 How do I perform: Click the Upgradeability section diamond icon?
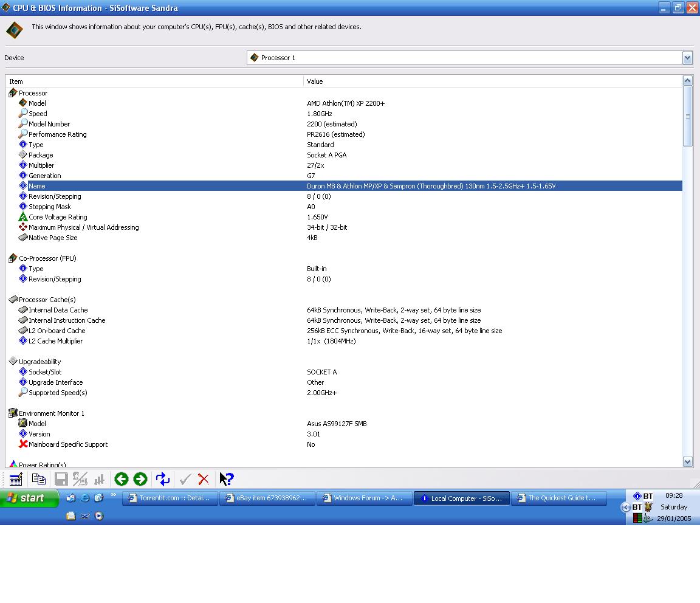click(x=13, y=361)
